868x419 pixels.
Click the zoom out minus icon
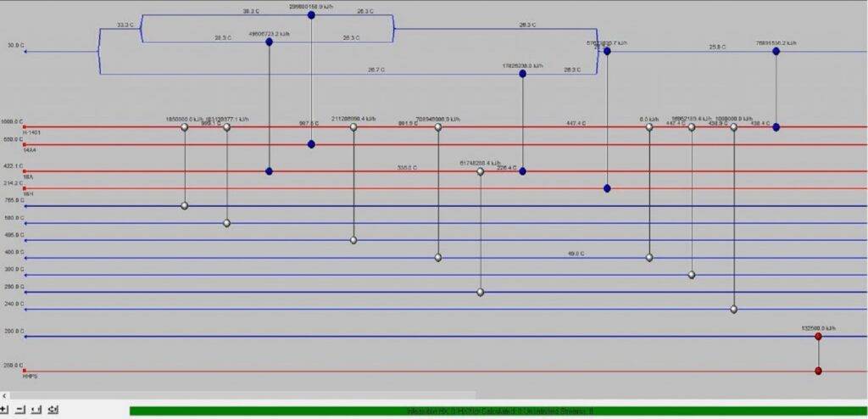click(20, 410)
